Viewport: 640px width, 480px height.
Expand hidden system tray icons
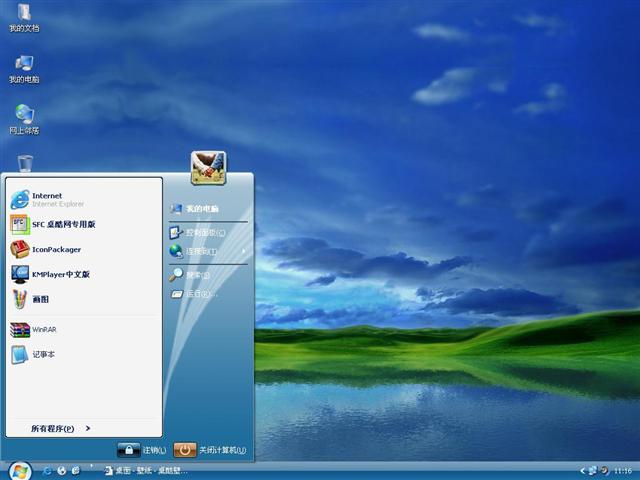tap(582, 470)
